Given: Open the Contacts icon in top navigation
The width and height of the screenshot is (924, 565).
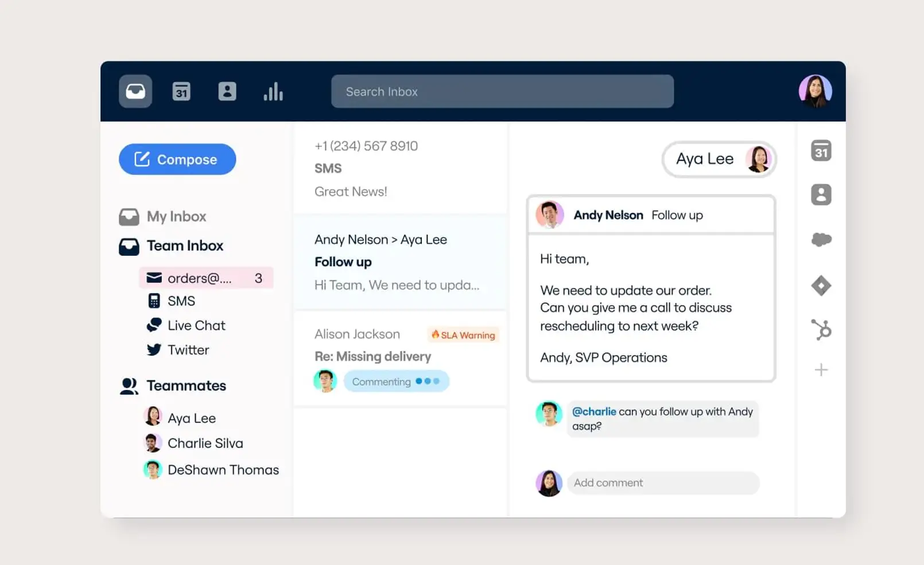Looking at the screenshot, I should (x=227, y=91).
